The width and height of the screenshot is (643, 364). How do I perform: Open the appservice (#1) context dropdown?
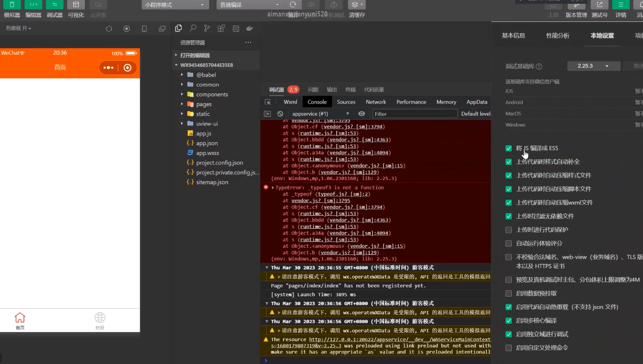pyautogui.click(x=321, y=114)
